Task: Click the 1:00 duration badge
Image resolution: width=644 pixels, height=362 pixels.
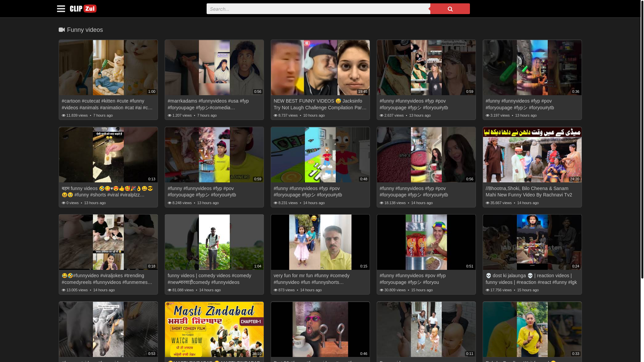Action: (x=152, y=92)
